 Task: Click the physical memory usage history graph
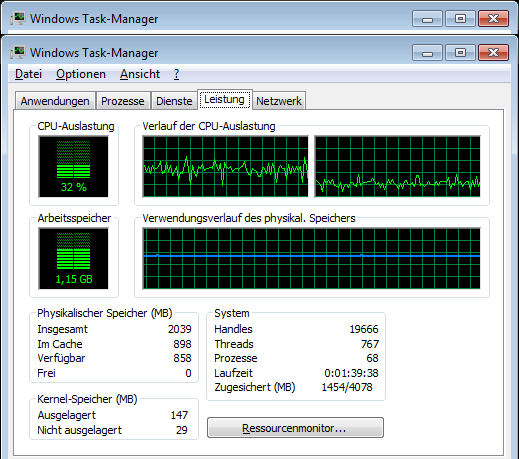[x=311, y=259]
